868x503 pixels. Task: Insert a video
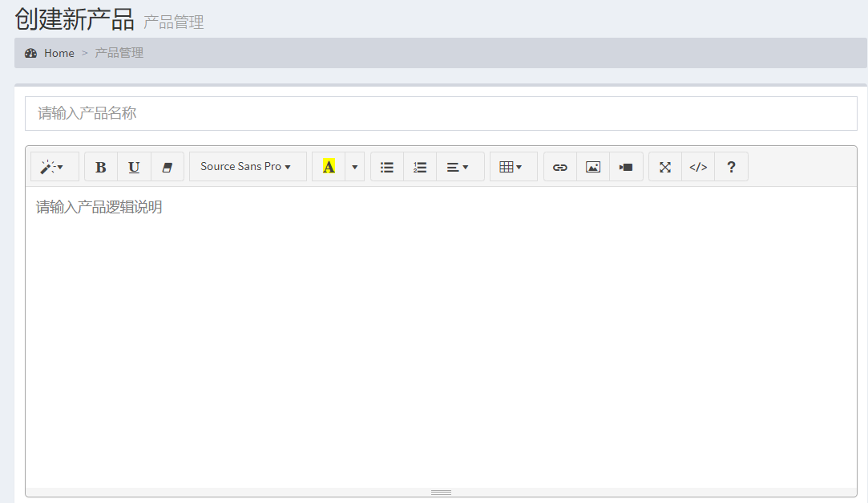click(x=627, y=167)
